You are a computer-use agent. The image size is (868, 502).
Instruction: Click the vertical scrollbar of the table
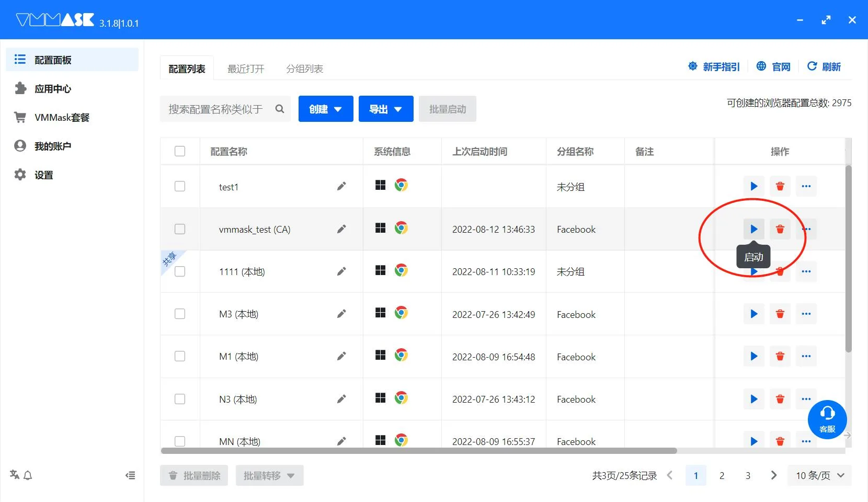(x=848, y=258)
